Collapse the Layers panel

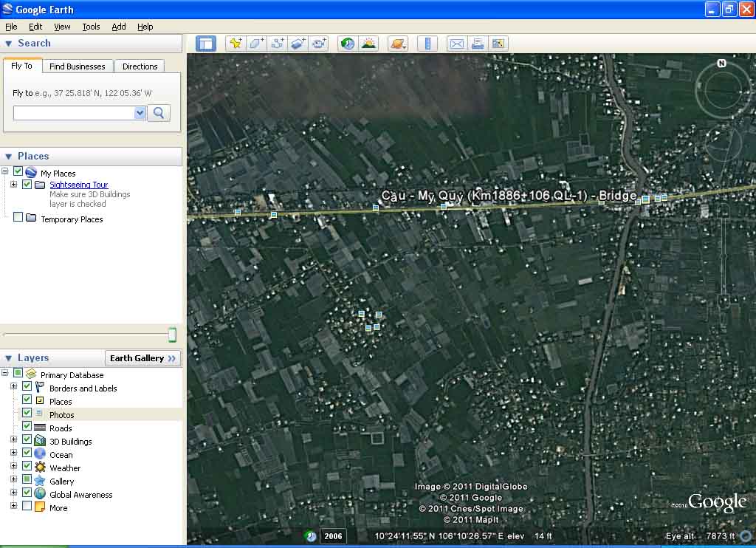pos(8,358)
